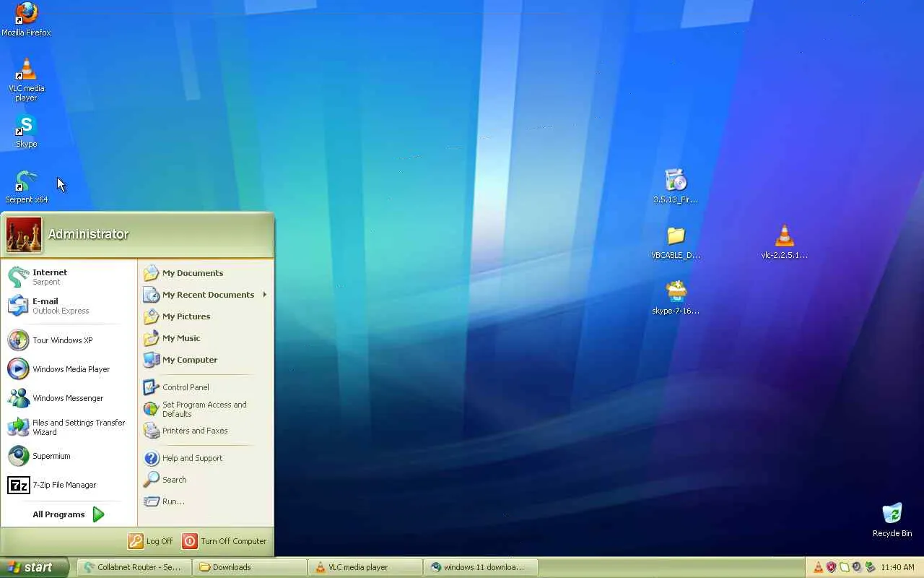This screenshot has width=924, height=578.
Task: Select the Skype desktop shortcut
Action: pyautogui.click(x=26, y=131)
